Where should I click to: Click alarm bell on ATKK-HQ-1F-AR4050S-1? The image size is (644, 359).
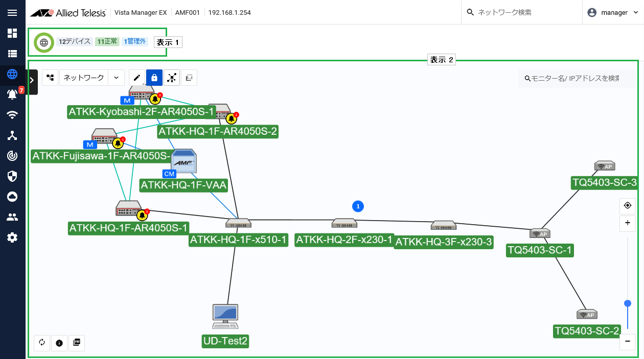(143, 215)
